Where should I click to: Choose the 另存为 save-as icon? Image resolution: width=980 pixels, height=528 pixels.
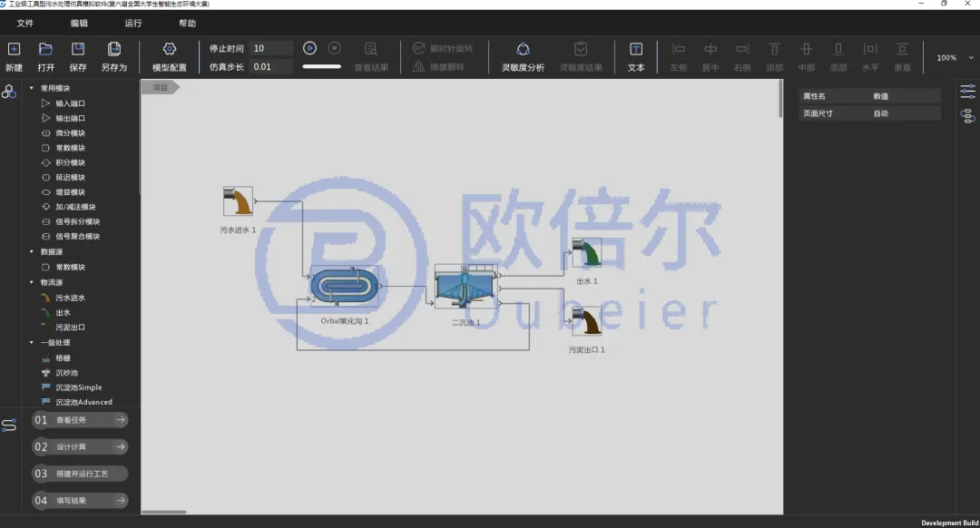(113, 49)
